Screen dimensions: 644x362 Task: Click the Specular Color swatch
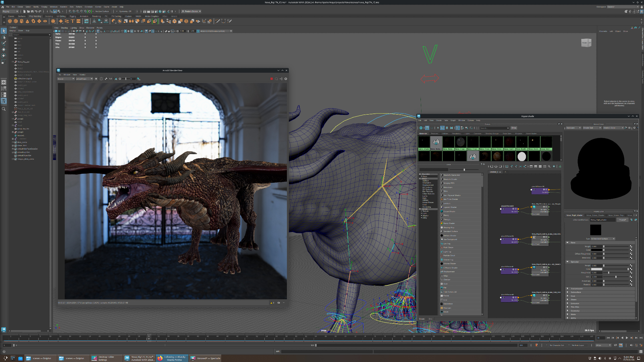click(596, 269)
